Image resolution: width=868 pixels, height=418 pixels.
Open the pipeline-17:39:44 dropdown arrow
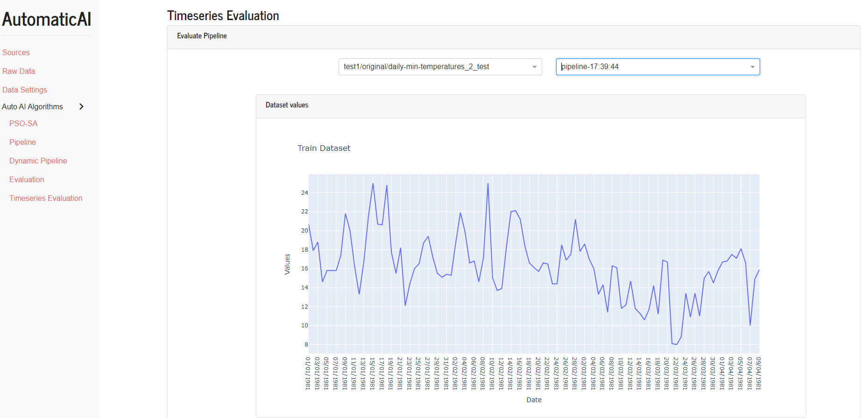tap(753, 67)
